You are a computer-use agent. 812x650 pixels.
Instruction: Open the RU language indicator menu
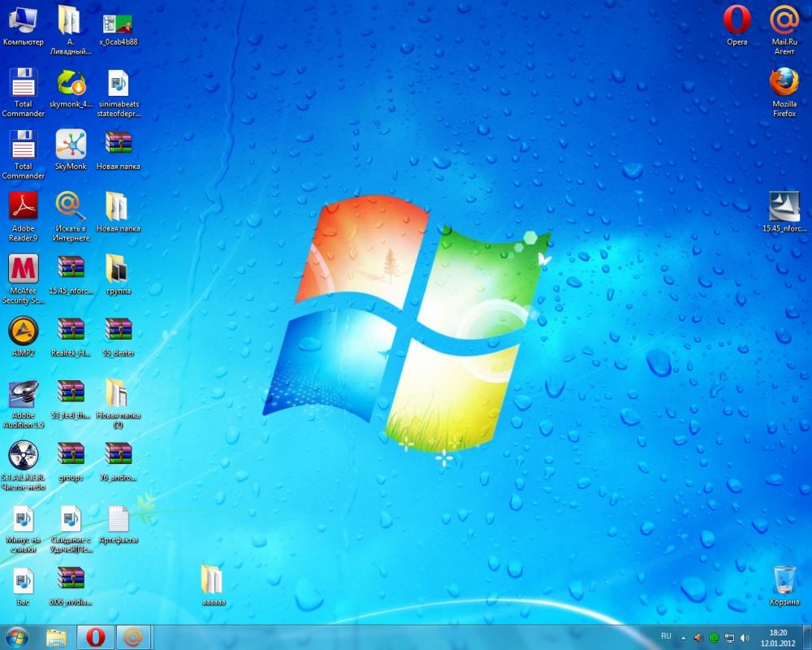click(666, 636)
